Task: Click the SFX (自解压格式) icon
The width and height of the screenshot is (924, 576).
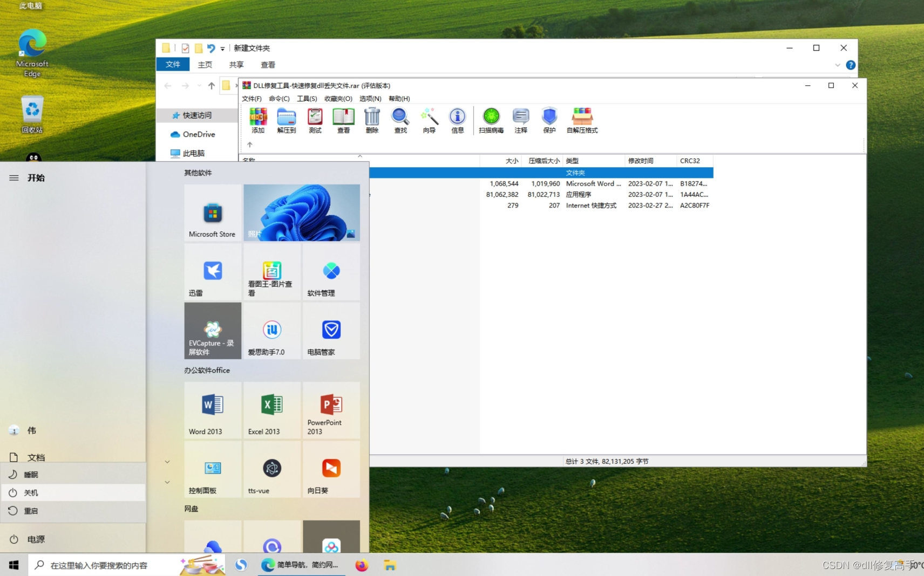Action: coord(582,120)
